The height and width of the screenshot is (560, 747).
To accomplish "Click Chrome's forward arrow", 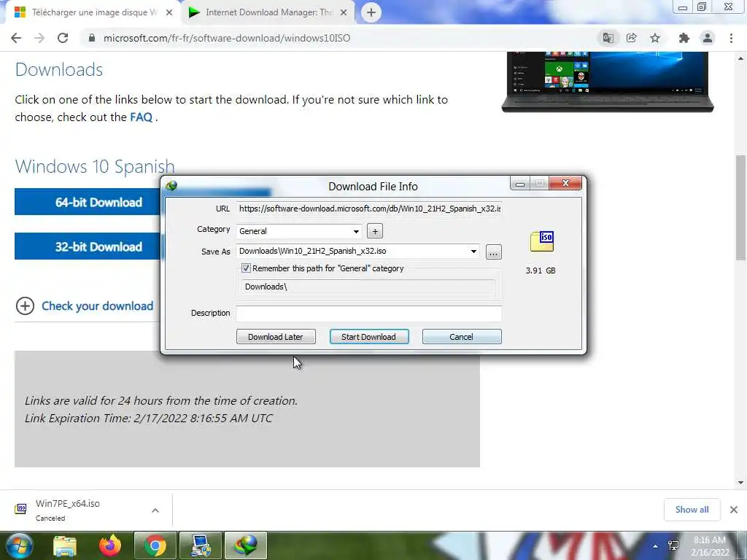I will click(39, 38).
